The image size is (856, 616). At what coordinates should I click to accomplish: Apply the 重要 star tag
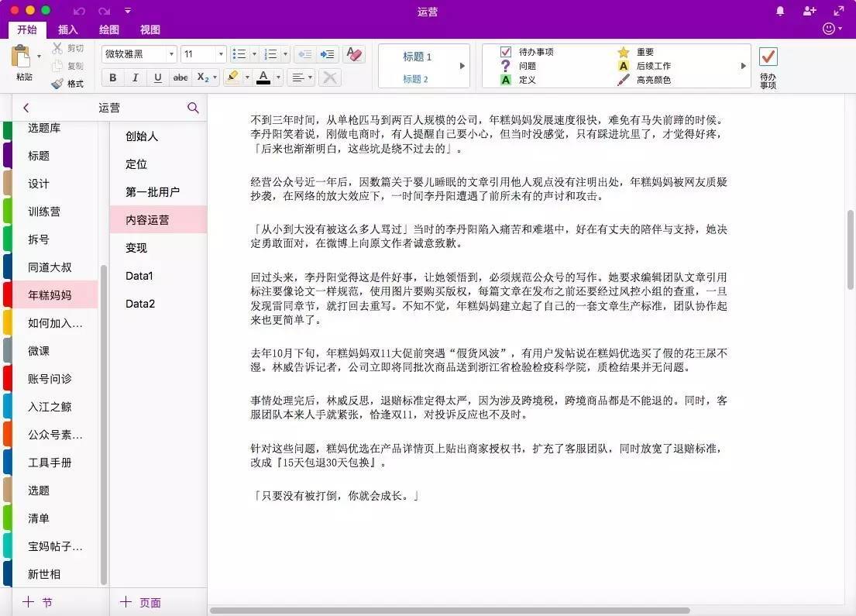point(624,52)
